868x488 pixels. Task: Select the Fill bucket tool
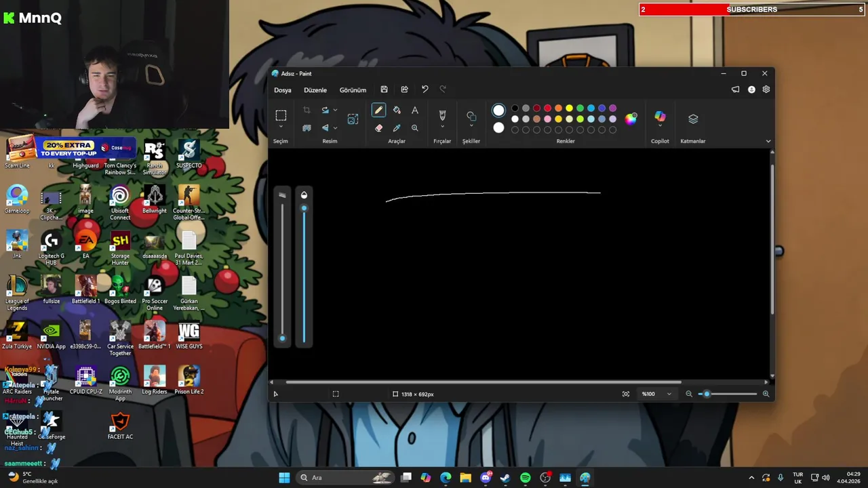click(x=397, y=110)
